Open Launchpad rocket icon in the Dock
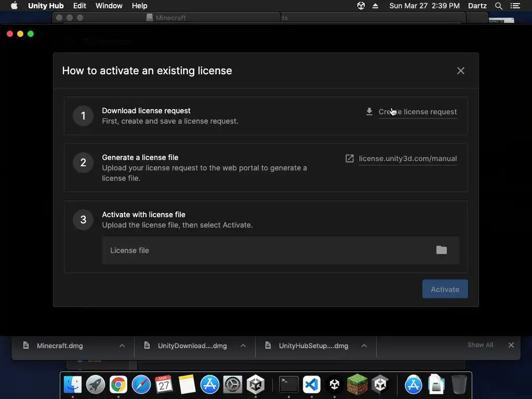The image size is (532, 399). pyautogui.click(x=96, y=384)
